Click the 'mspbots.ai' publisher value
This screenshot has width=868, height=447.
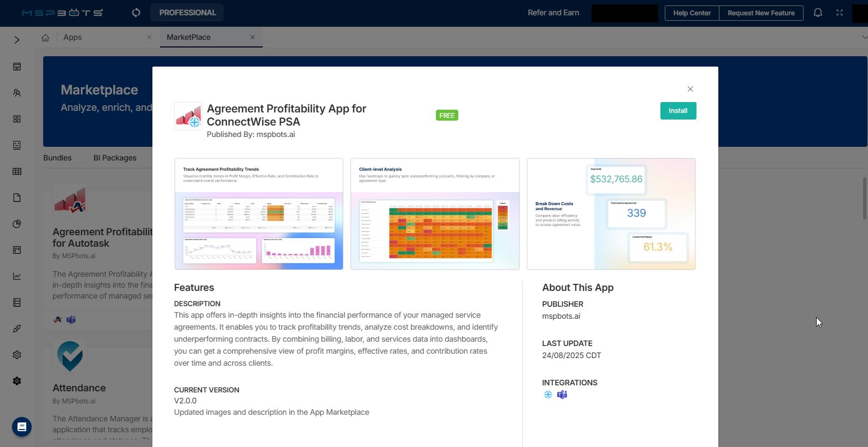[x=561, y=316]
